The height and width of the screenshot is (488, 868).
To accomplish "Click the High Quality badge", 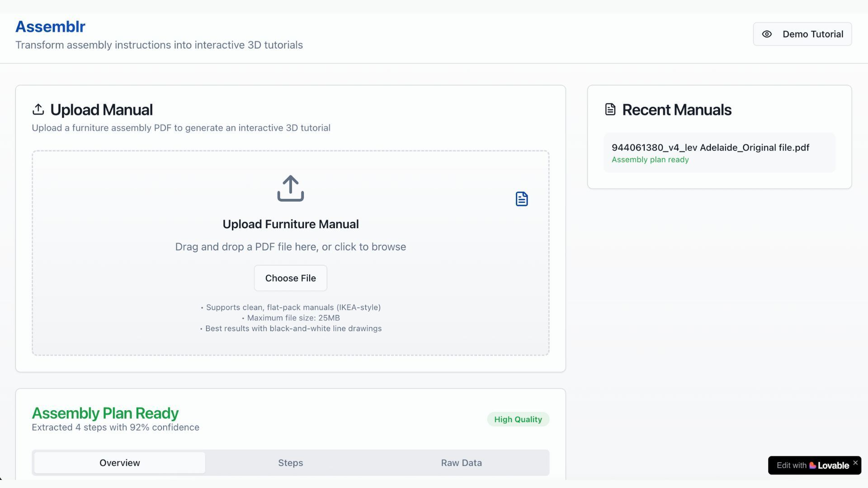I will point(518,419).
